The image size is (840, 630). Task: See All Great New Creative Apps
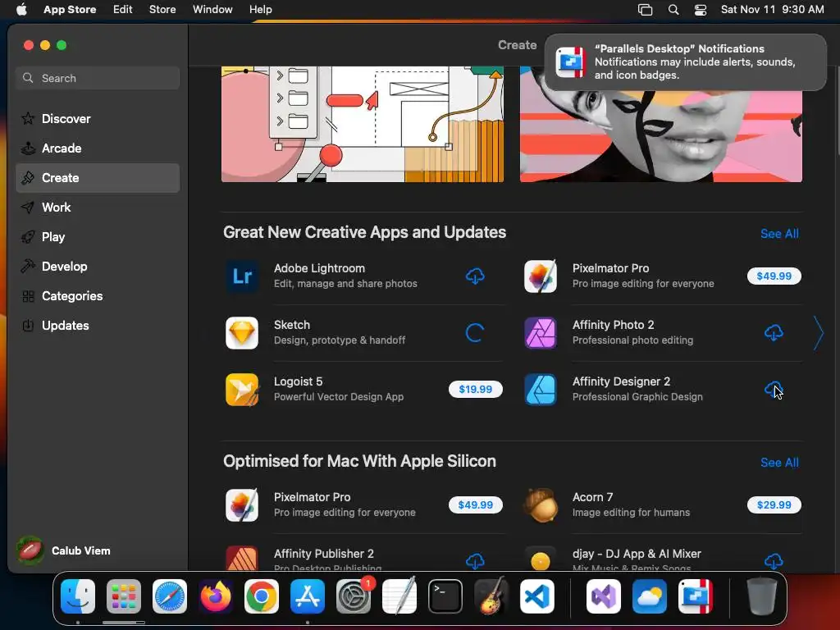[x=779, y=234]
